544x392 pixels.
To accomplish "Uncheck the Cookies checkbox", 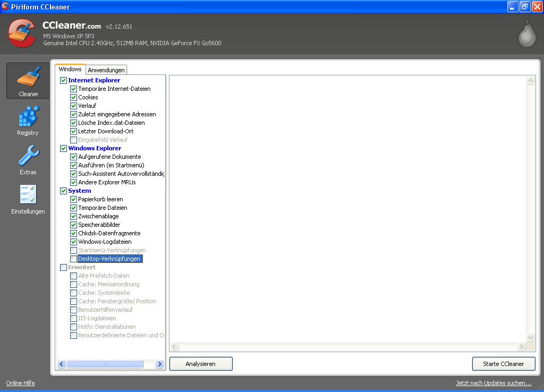I will [x=74, y=97].
